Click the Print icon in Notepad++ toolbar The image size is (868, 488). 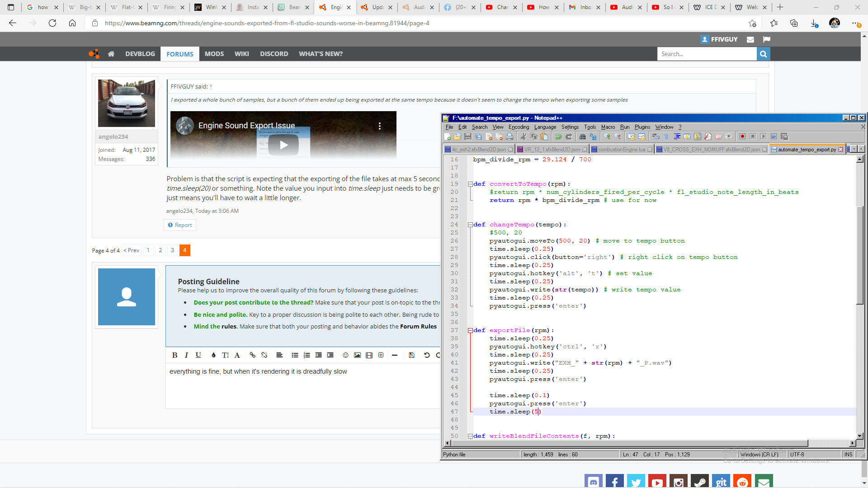coord(509,136)
